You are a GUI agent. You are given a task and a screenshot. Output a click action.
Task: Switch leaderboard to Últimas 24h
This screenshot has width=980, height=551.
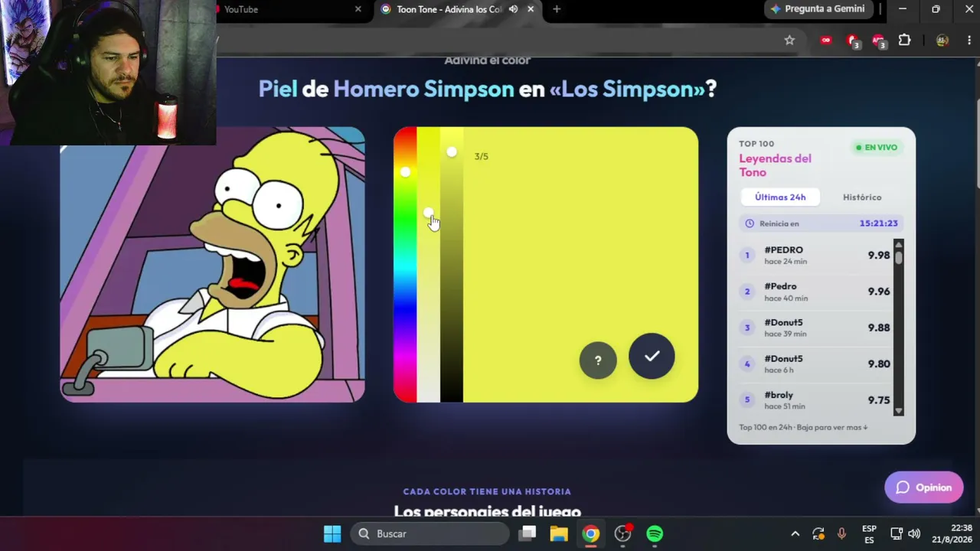780,197
